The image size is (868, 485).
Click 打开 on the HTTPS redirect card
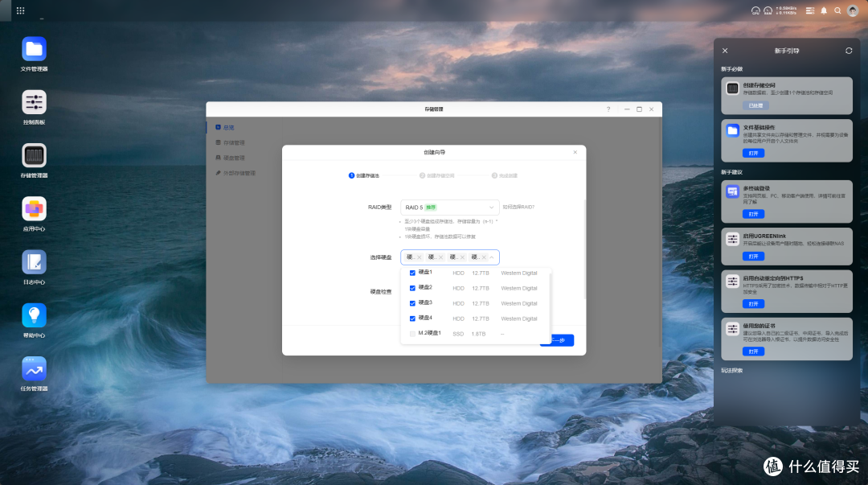(753, 304)
